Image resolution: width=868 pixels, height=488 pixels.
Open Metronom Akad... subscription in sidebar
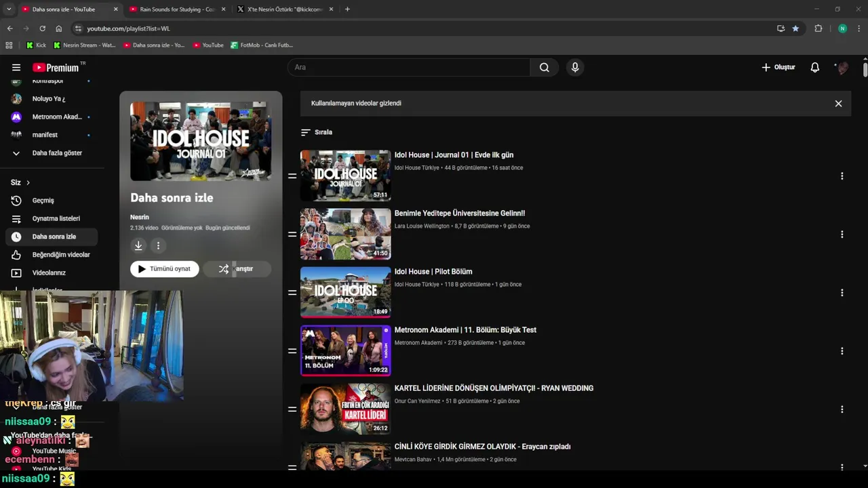pos(52,117)
